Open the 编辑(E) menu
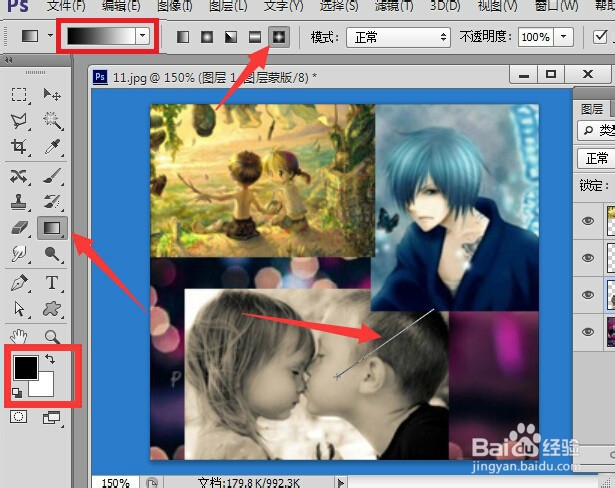Screen dimensions: 615x488 (121, 5)
